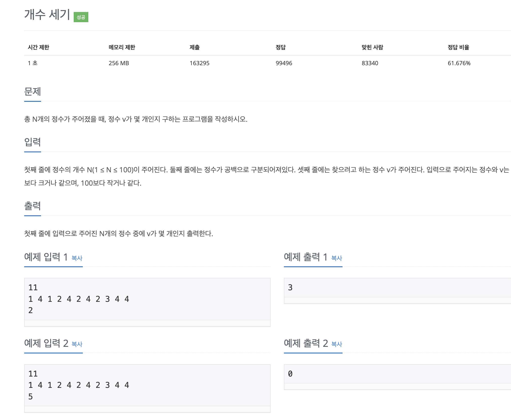Copy 예제 출력 1 with 복사 link
Image resolution: width=511 pixels, height=420 pixels.
[336, 258]
